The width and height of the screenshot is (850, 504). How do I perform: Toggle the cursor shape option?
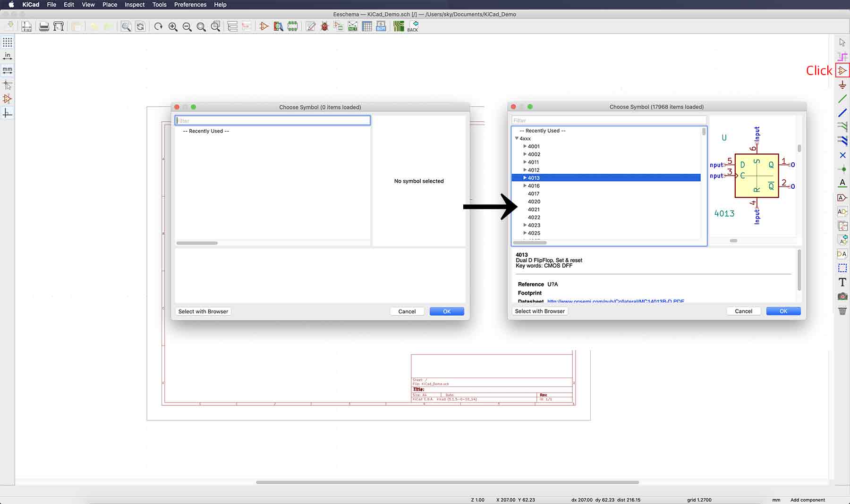[8, 85]
